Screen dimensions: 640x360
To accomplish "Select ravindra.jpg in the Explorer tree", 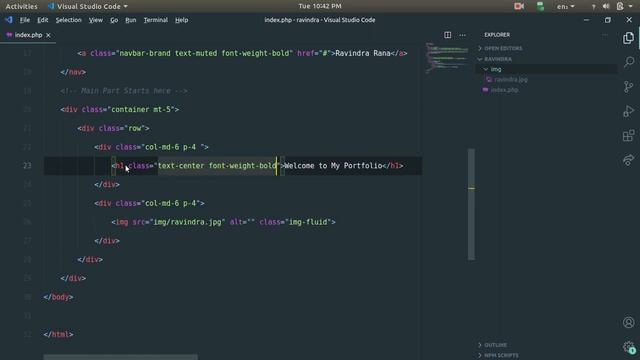I will (x=511, y=80).
